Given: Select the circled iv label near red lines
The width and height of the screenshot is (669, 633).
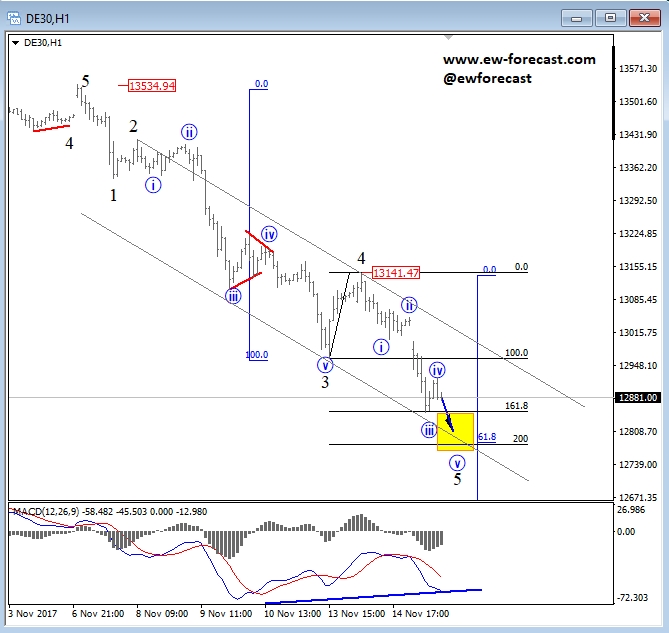Looking at the screenshot, I should pyautogui.click(x=269, y=234).
